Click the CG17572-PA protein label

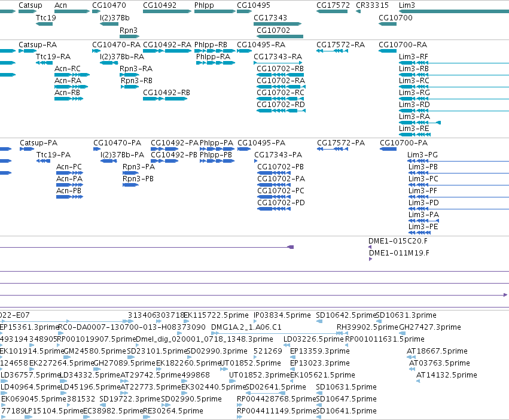[x=341, y=143]
